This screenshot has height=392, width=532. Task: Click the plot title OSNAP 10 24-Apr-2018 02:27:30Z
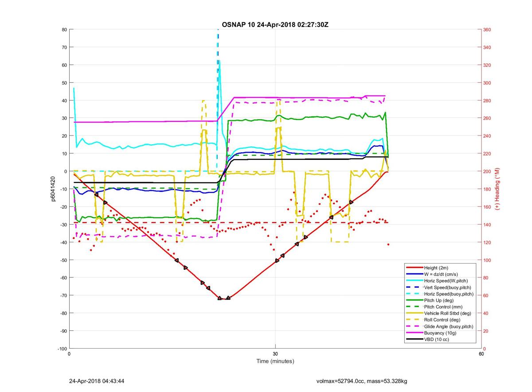coord(275,24)
